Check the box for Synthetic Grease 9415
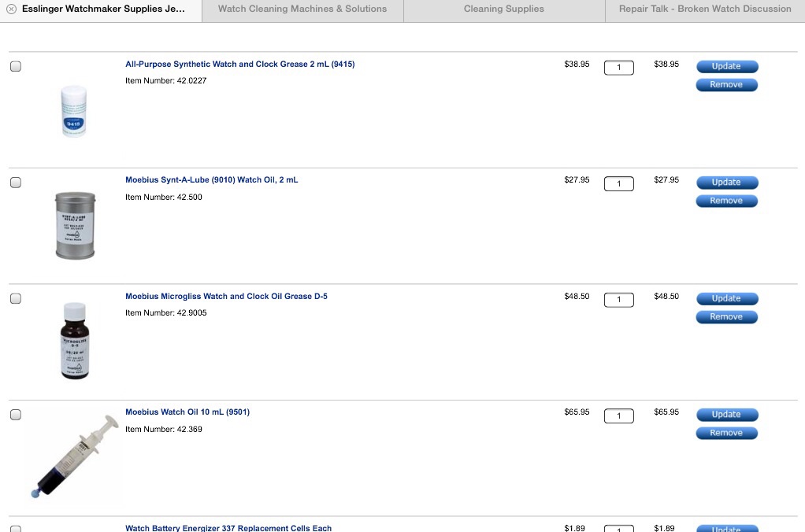Image resolution: width=805 pixels, height=532 pixels. [x=16, y=66]
